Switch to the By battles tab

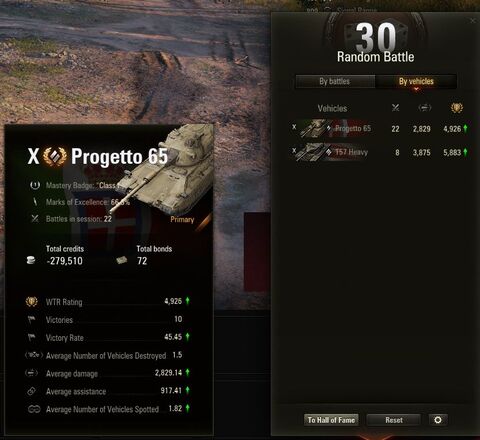[x=335, y=81]
